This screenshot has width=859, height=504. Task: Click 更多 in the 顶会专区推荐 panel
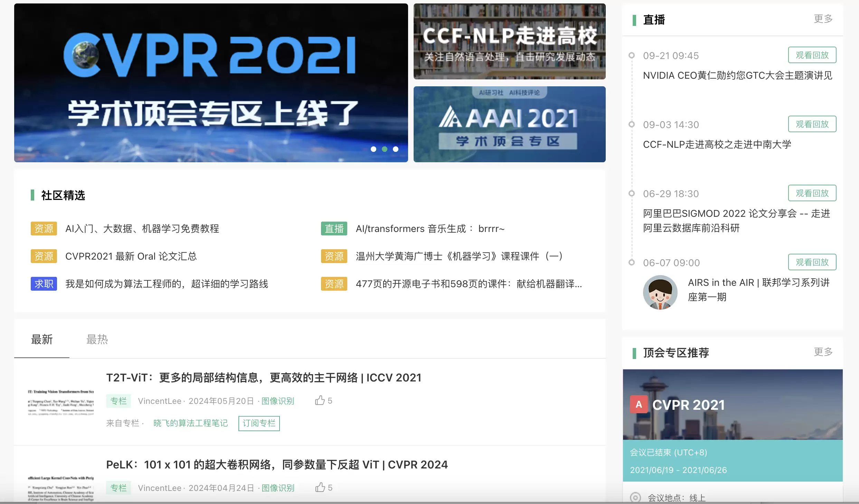click(823, 352)
